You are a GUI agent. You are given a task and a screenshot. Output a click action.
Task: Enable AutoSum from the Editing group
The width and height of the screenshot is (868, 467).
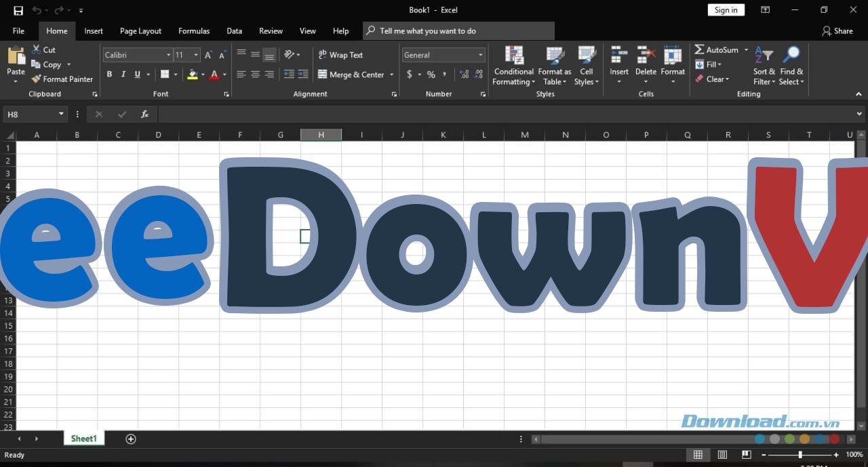[x=717, y=49]
